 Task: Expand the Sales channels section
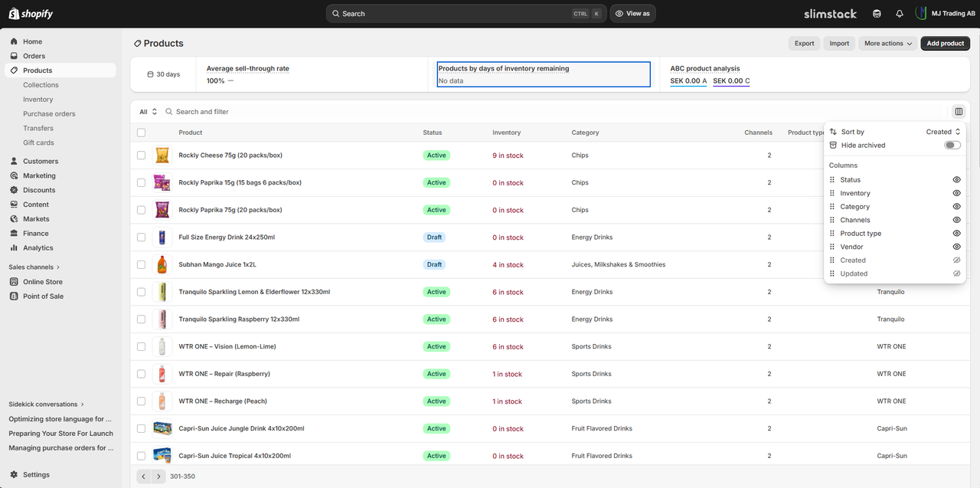pos(34,267)
